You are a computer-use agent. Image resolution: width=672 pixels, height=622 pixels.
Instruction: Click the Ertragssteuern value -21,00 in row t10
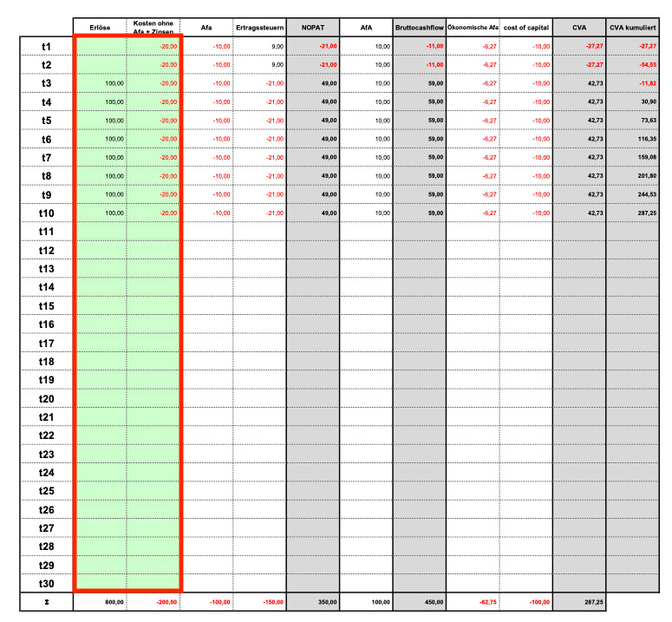coord(275,213)
